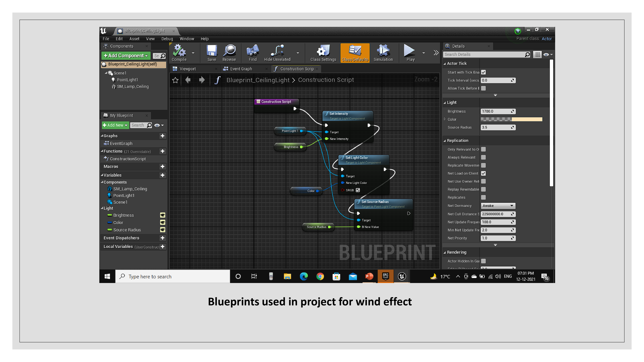This screenshot has height=362, width=644.
Task: Click Blueprint_CeilingLight breadcrumb
Action: (x=258, y=80)
